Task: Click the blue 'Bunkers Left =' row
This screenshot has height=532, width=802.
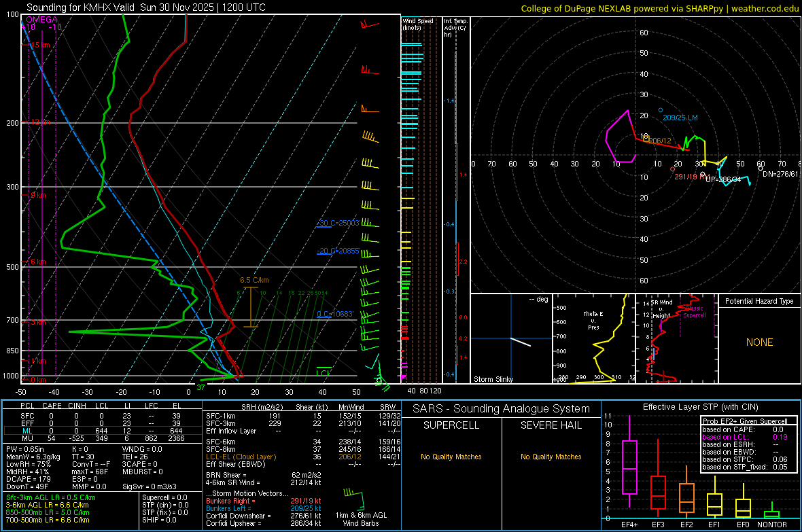Action: coord(264,508)
